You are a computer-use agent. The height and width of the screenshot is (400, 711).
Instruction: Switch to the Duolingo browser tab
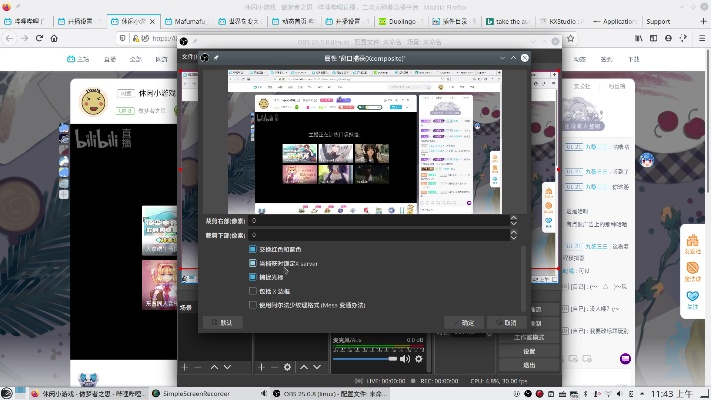400,20
